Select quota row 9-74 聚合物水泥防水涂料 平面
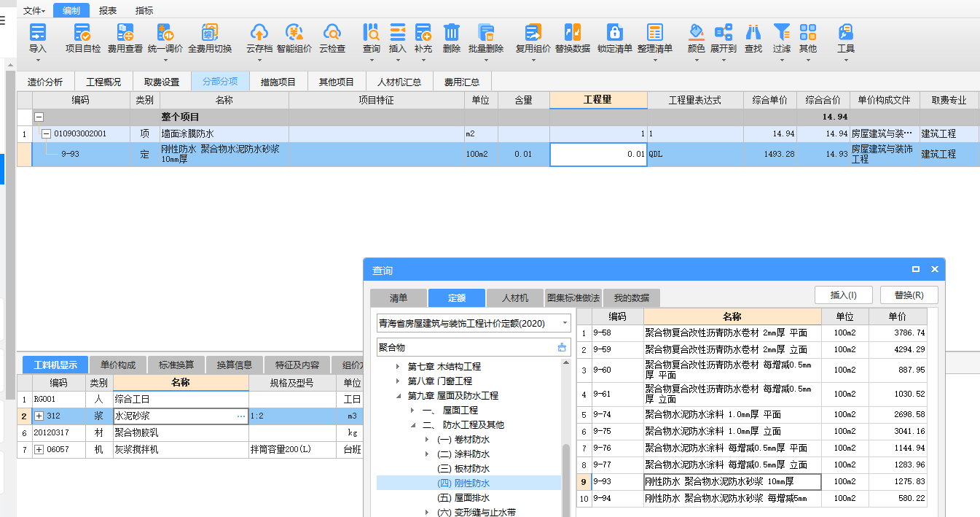Screen dimensions: 980x517 (751, 414)
